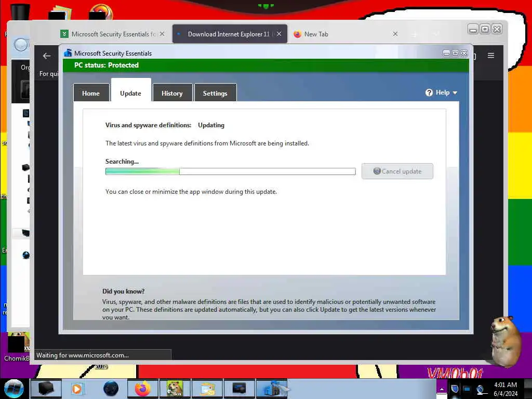Click the 'Searching...' label

122,162
